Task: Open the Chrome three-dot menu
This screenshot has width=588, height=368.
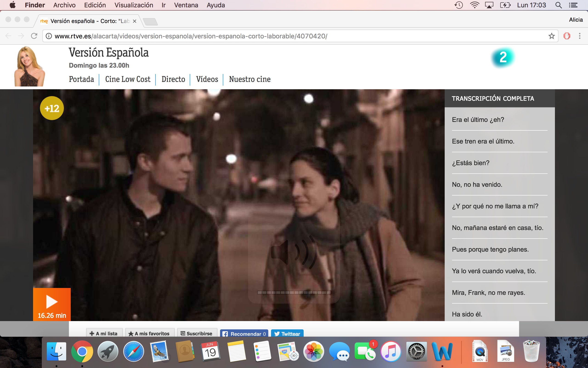Action: pos(580,36)
